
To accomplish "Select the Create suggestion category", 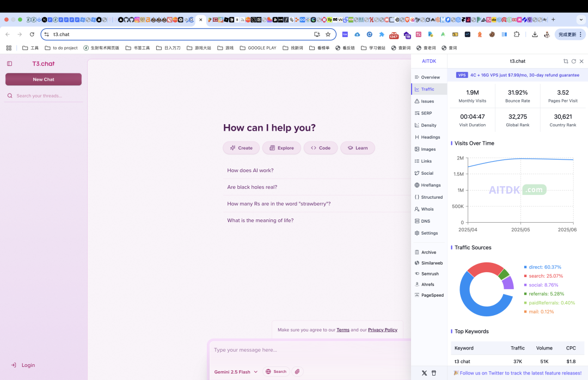I will [x=241, y=148].
